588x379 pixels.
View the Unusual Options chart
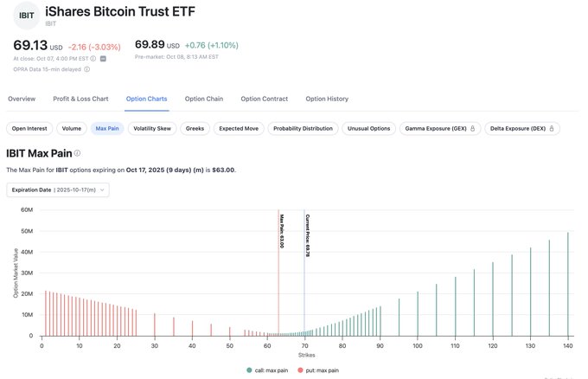point(369,128)
